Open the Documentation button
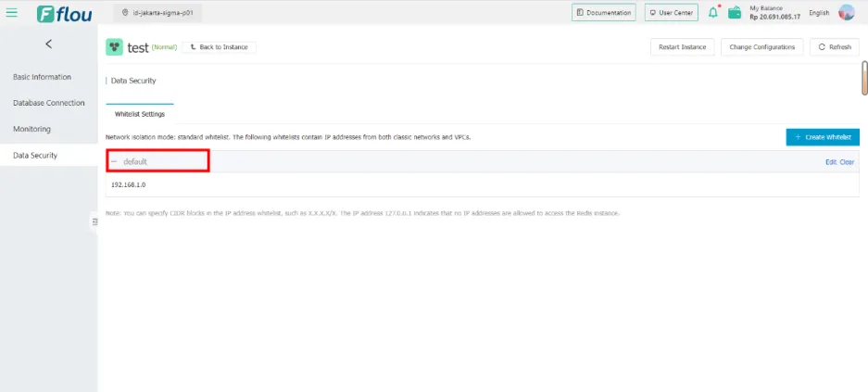This screenshot has width=868, height=392. [604, 13]
